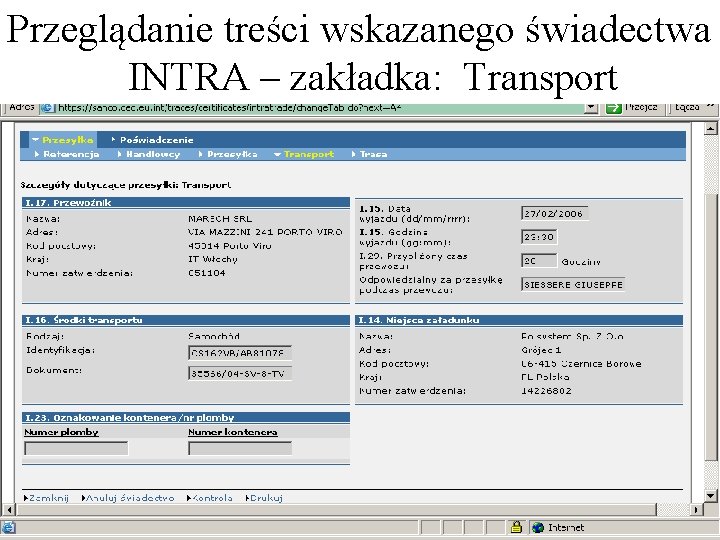Select the Transport sub-tab

[309, 154]
